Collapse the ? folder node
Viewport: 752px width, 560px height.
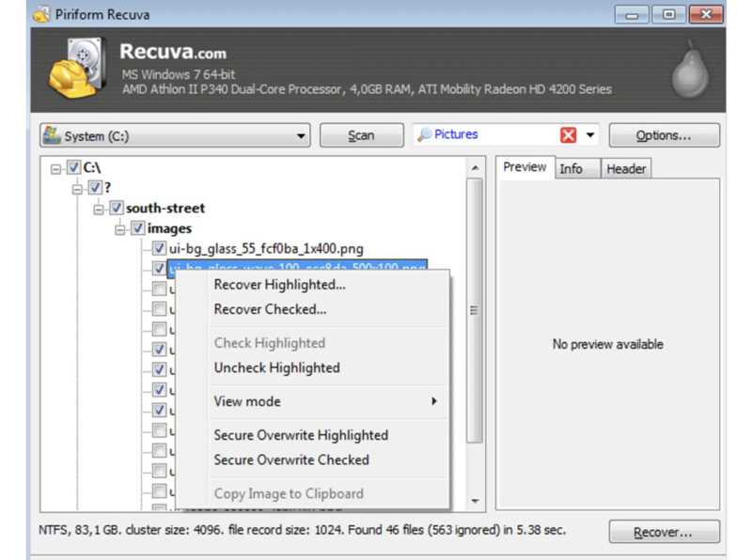(77, 190)
